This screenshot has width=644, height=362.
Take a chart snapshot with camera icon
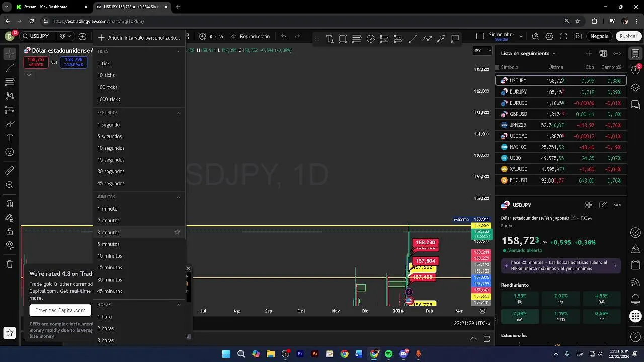(x=578, y=36)
